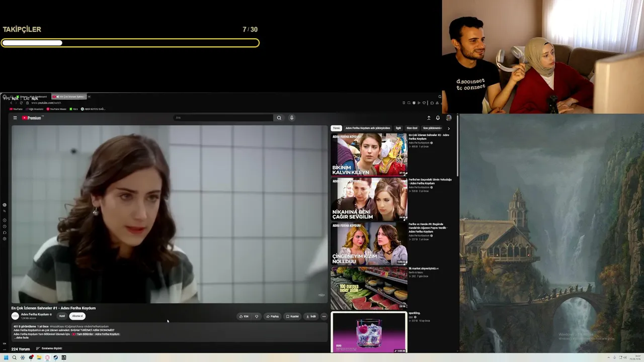Start voice search with the microphone icon

(291, 118)
